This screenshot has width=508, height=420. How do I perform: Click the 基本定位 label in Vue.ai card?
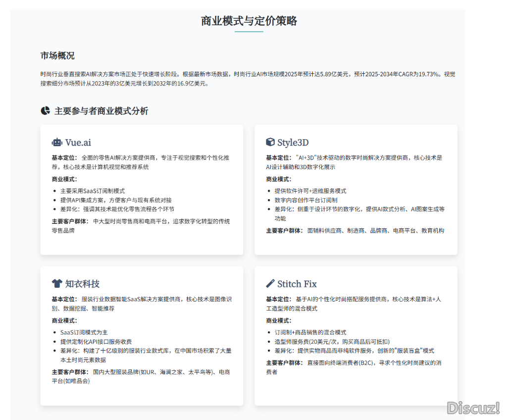point(64,158)
